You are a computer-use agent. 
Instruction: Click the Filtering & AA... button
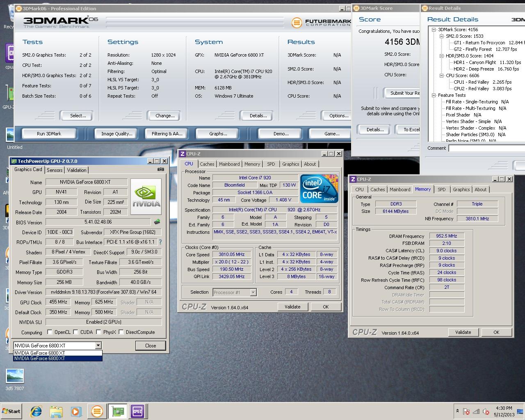(x=167, y=134)
